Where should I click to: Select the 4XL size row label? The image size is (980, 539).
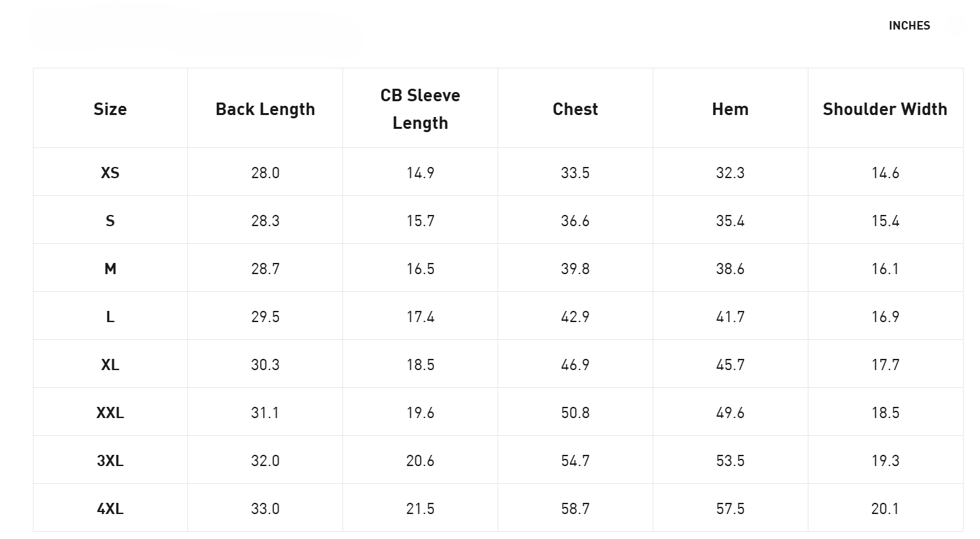pos(110,509)
